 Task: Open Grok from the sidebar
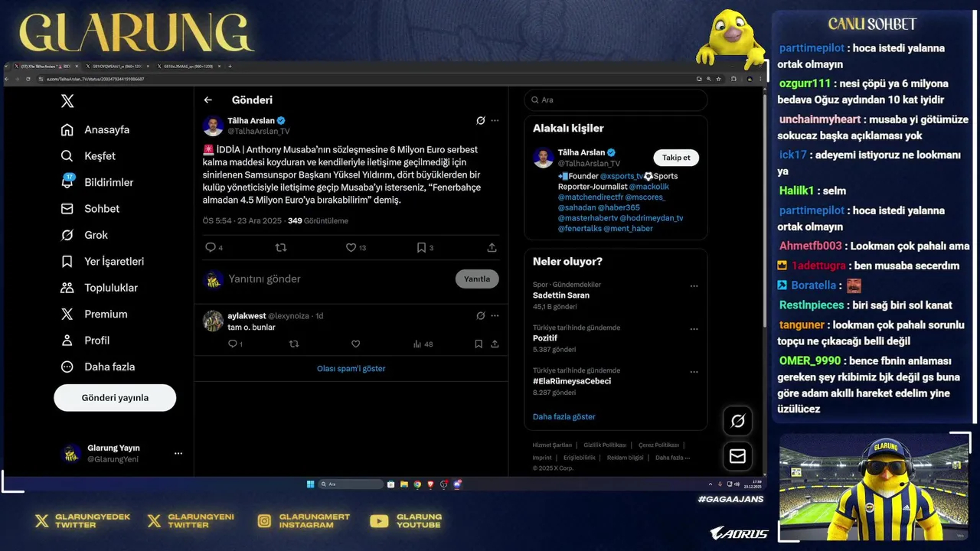point(85,235)
